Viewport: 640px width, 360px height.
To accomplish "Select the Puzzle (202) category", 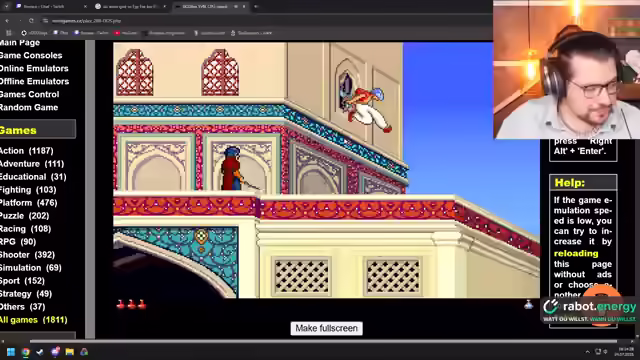I will [x=24, y=216].
